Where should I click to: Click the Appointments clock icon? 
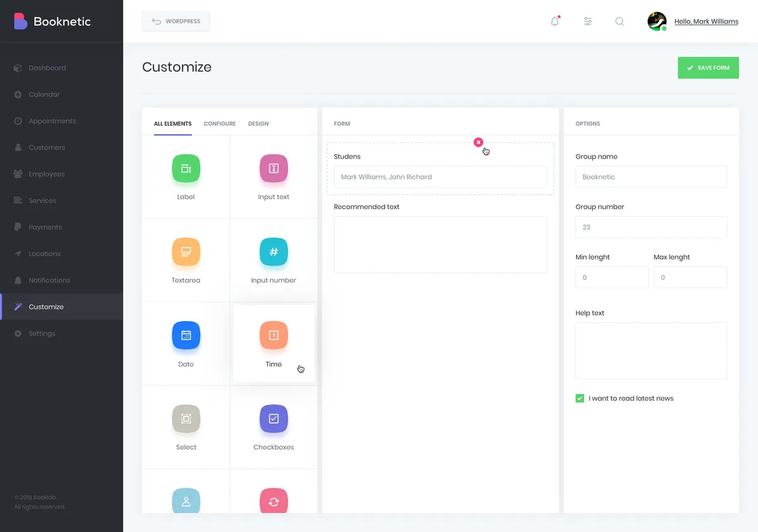pyautogui.click(x=18, y=121)
